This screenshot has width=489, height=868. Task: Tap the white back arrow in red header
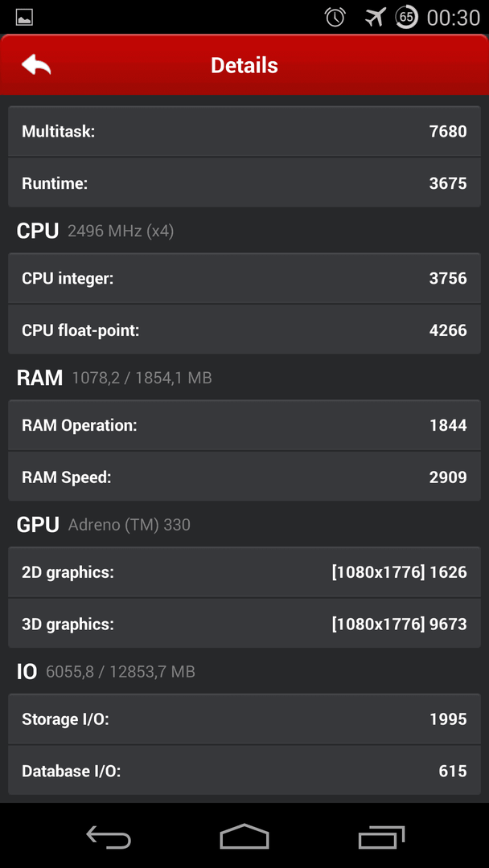click(x=36, y=65)
